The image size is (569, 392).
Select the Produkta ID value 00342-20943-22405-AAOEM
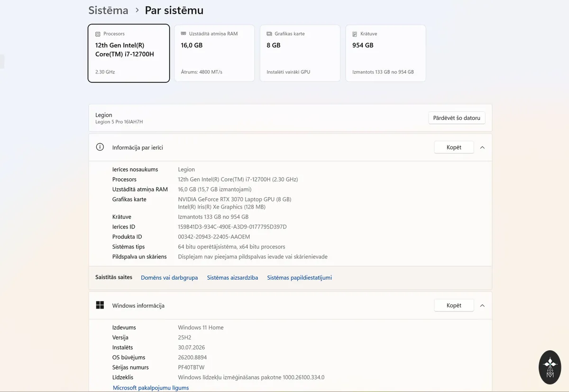coord(214,237)
